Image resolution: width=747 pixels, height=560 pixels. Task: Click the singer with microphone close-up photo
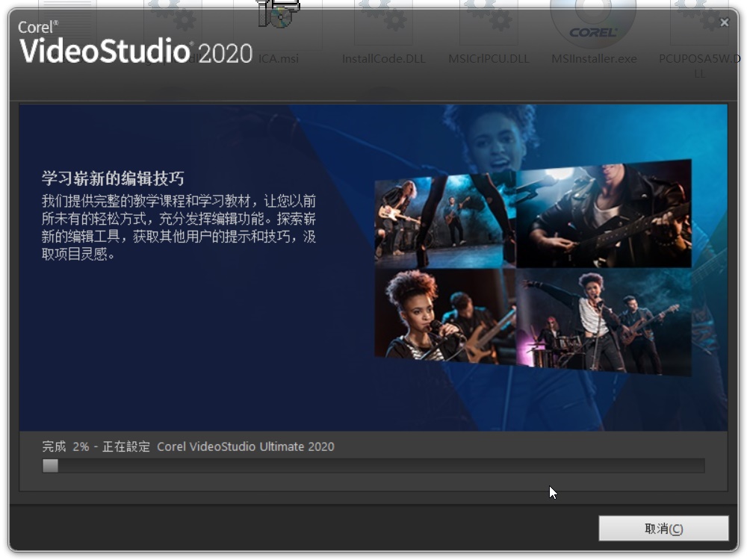click(x=445, y=316)
